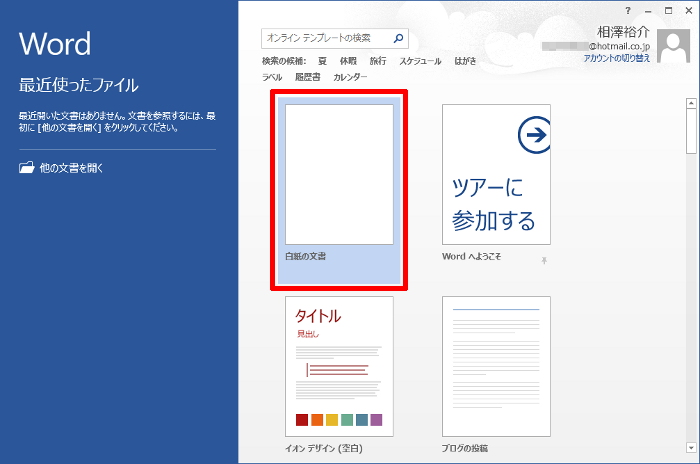The height and width of the screenshot is (464, 700).
Task: Select suggested search term 休暇
Action: pos(348,61)
